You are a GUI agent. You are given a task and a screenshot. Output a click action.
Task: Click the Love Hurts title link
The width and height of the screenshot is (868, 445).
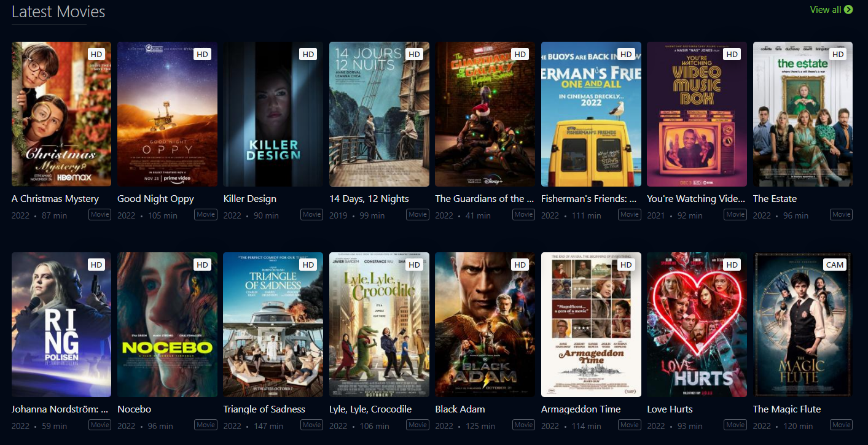pyautogui.click(x=670, y=409)
